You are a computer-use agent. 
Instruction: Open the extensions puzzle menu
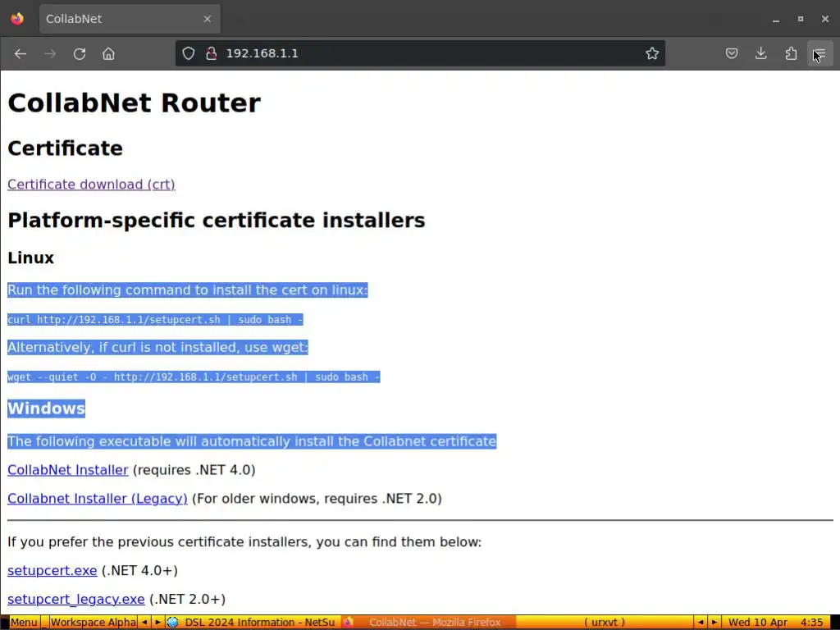(792, 53)
